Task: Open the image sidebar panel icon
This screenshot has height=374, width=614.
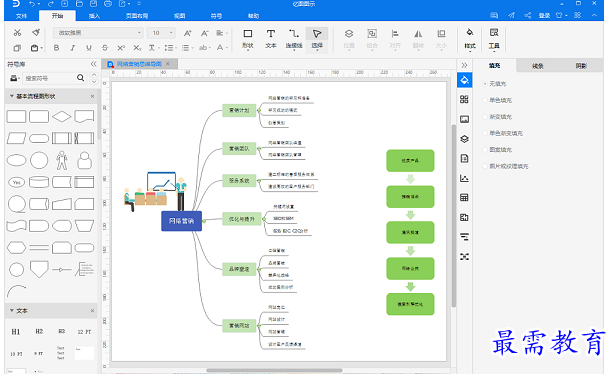Action: (x=464, y=119)
